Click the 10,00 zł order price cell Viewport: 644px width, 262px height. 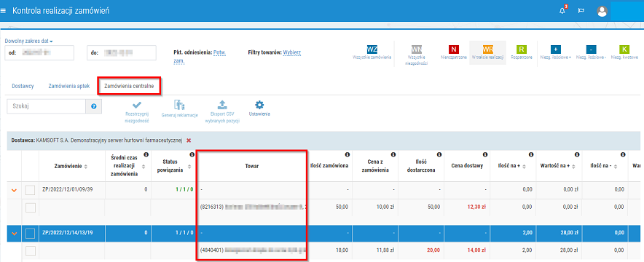(x=385, y=207)
